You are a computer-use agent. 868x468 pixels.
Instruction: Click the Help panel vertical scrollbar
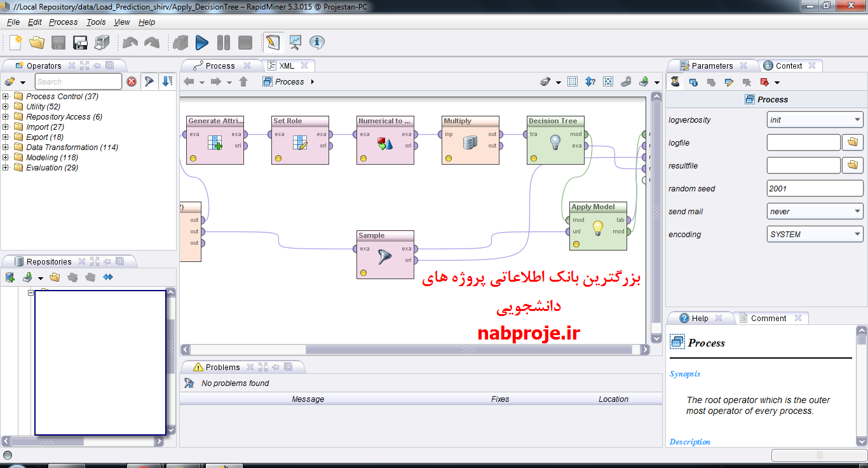coord(862,385)
